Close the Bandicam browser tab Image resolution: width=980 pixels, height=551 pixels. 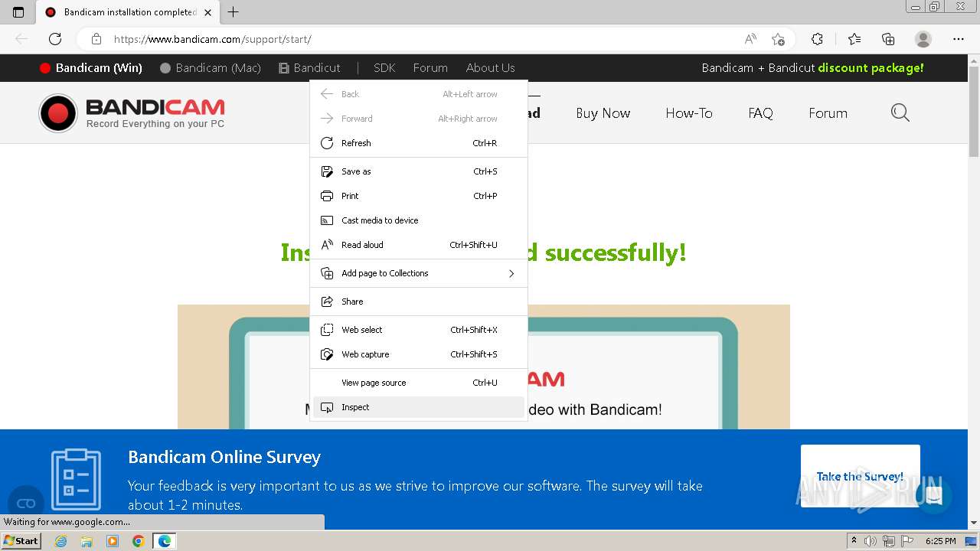point(207,12)
